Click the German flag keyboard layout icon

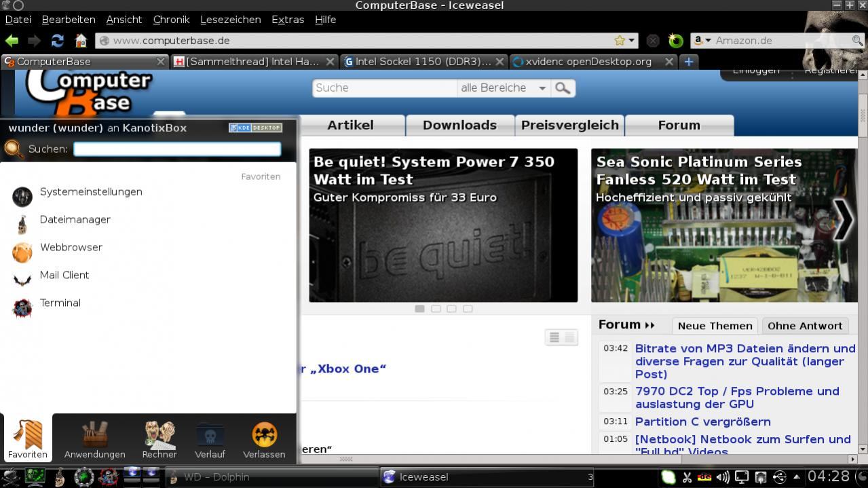[x=705, y=477]
